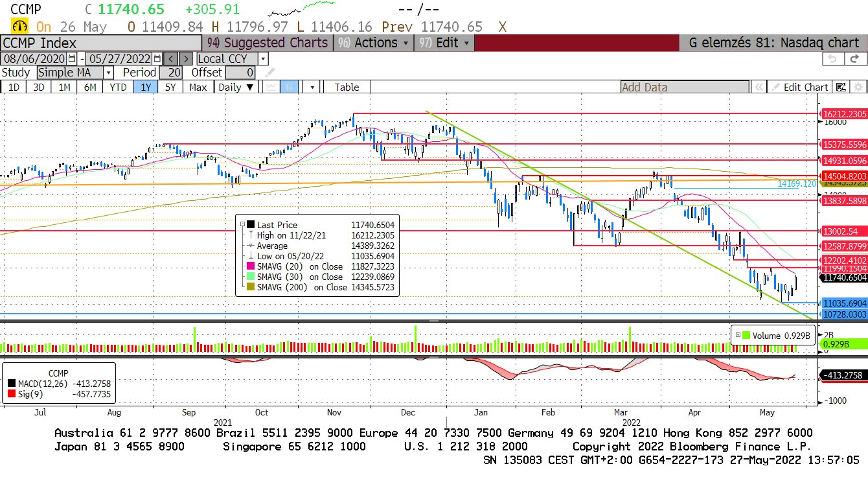Click the High on 11/22/21 legend row

coord(321,235)
